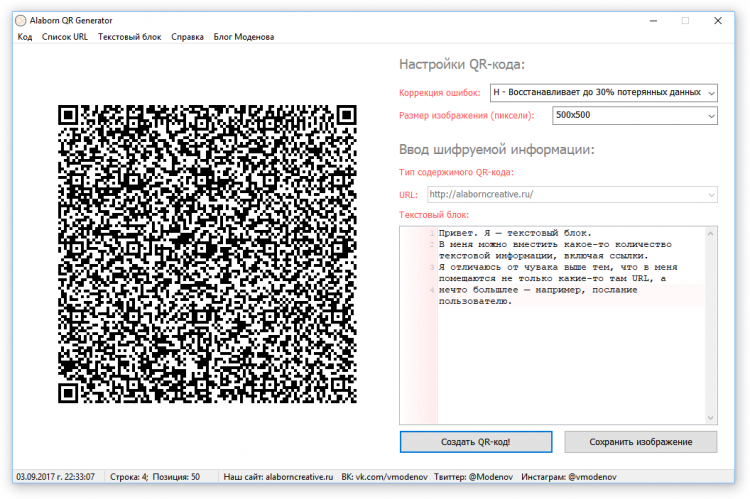Viewport: 750px width, 499px height.
Task: Open the Справка menu
Action: (188, 37)
